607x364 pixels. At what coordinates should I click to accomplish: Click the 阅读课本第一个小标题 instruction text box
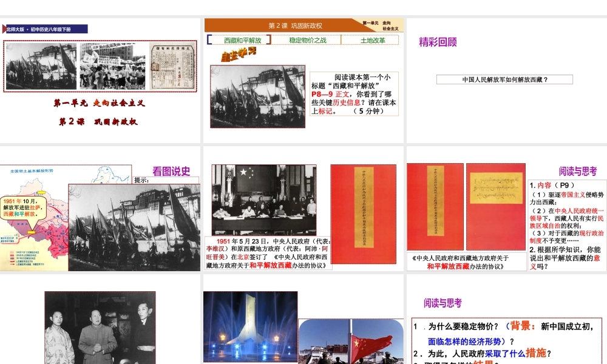coord(354,93)
